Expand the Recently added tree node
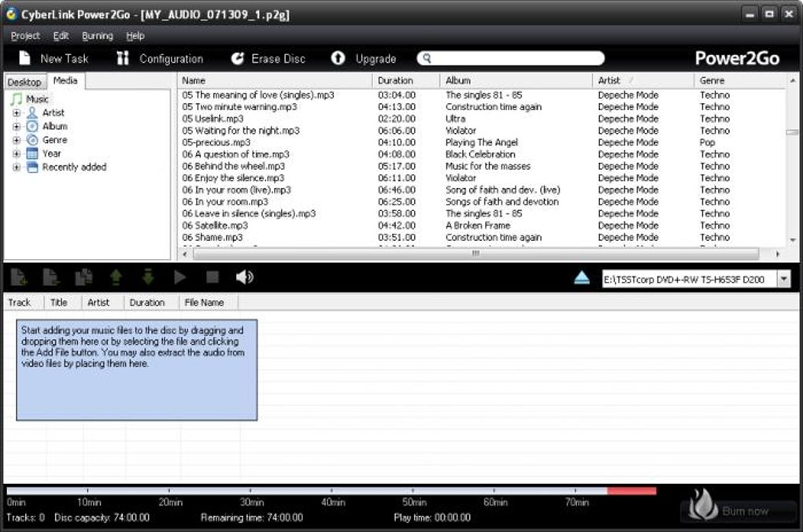The width and height of the screenshot is (803, 532). (17, 168)
